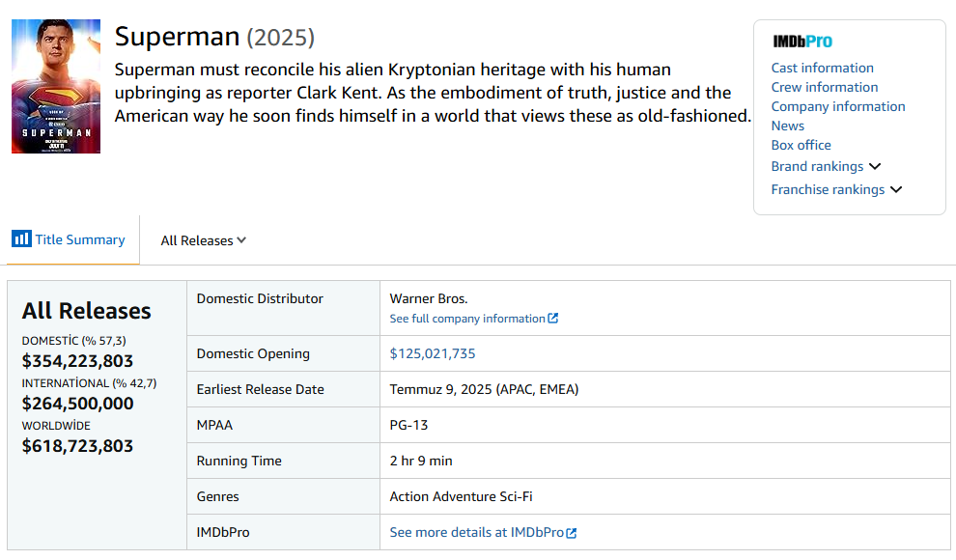Click the Warner Bros. distributor text
Viewport: 956px width, 560px height.
429,298
